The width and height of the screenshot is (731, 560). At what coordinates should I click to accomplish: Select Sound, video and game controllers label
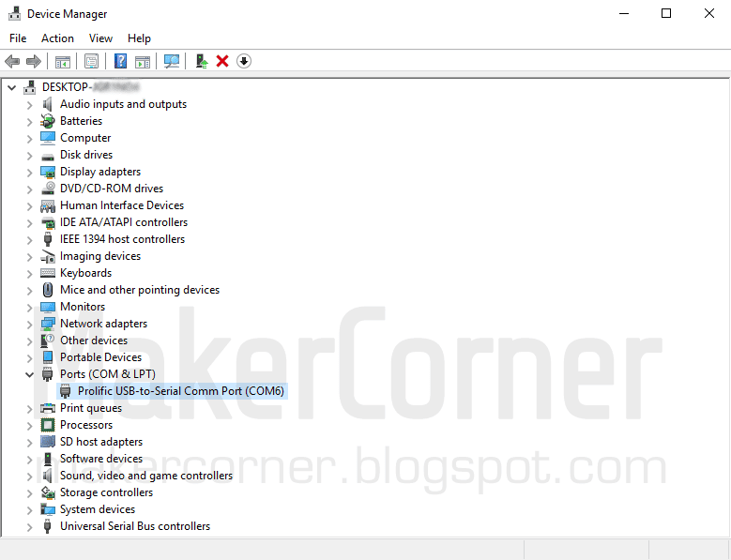coord(146,476)
